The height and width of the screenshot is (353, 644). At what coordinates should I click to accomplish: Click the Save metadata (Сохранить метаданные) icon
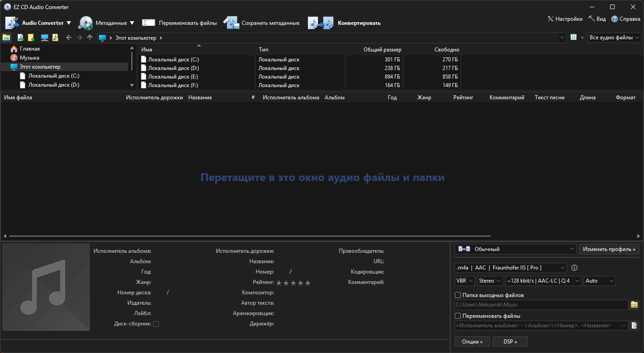point(231,23)
